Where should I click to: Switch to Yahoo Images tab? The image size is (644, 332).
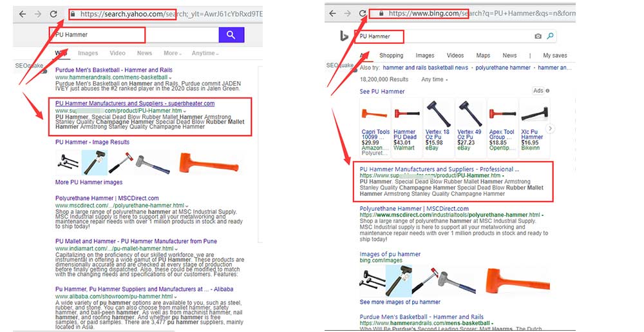pos(88,53)
